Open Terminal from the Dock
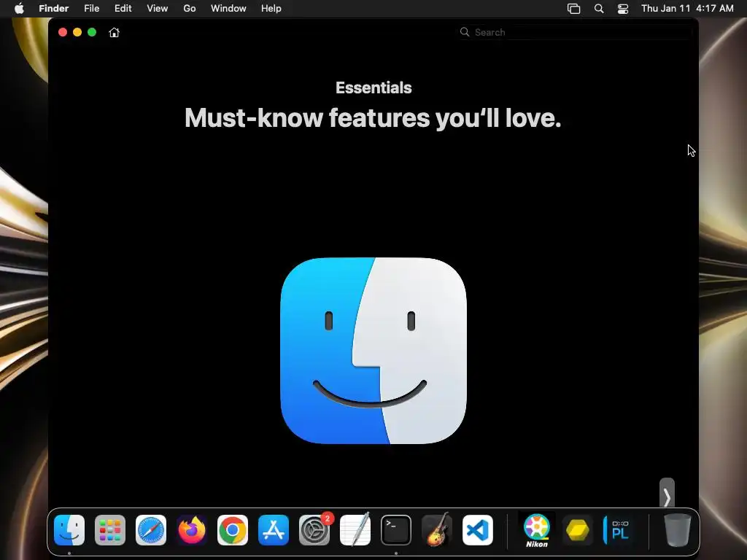Viewport: 747px width, 560px height. [x=396, y=530]
